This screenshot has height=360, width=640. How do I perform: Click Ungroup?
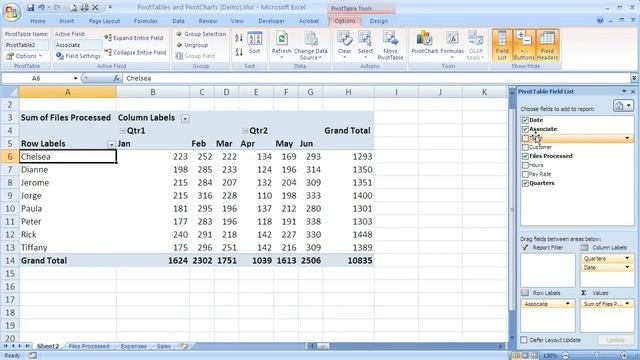pyautogui.click(x=192, y=45)
